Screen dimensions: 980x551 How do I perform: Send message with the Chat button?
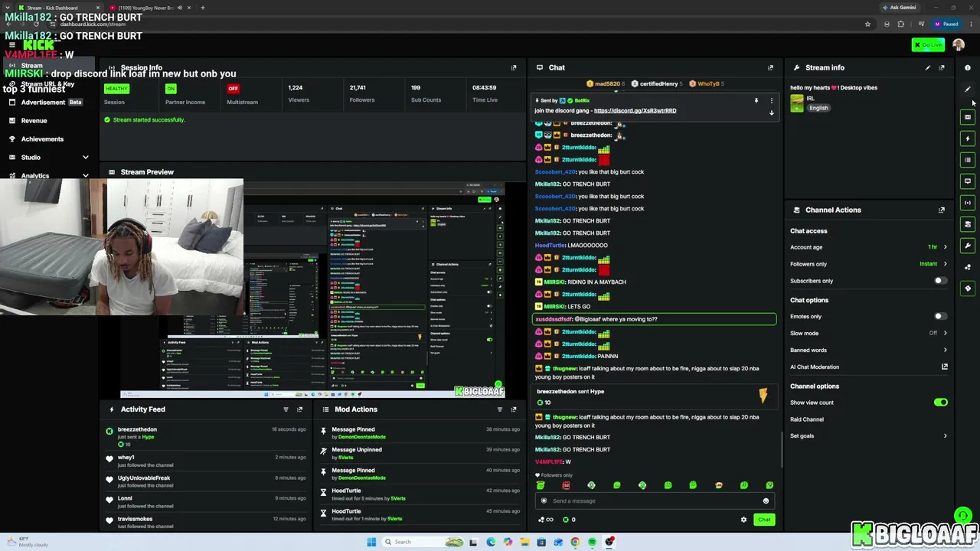(x=764, y=520)
